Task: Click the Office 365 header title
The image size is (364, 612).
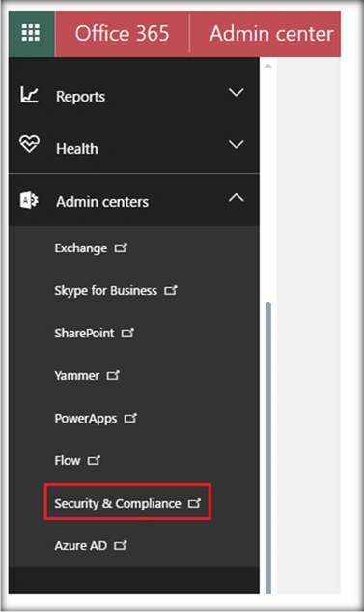Action: 122,33
